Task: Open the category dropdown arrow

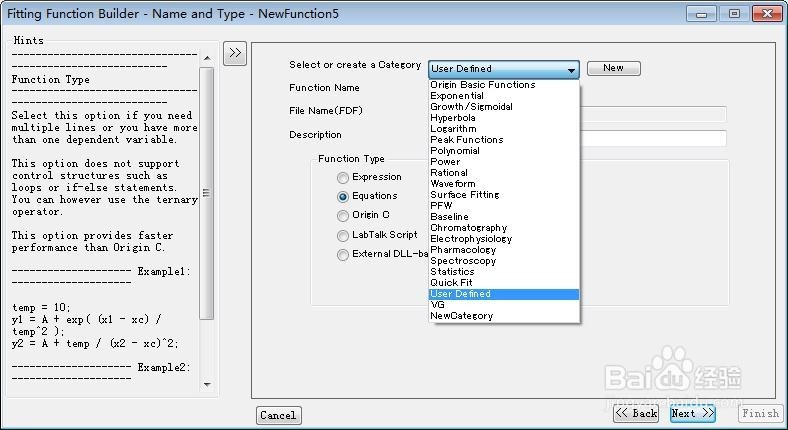Action: [571, 69]
